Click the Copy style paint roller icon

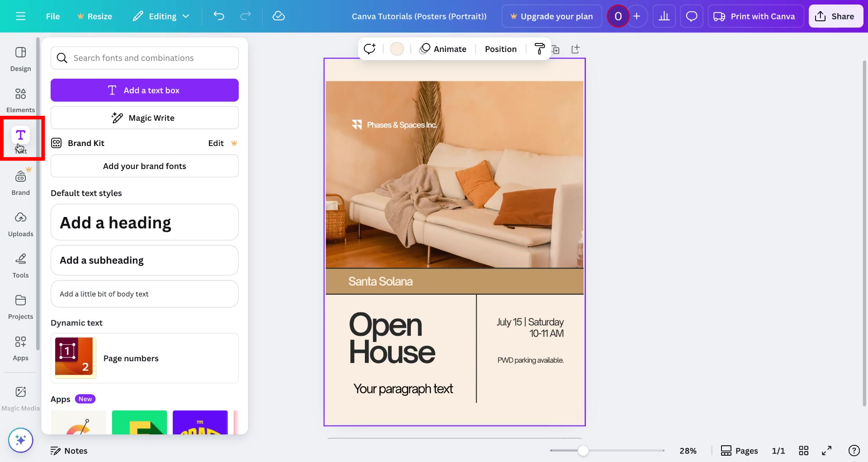540,49
